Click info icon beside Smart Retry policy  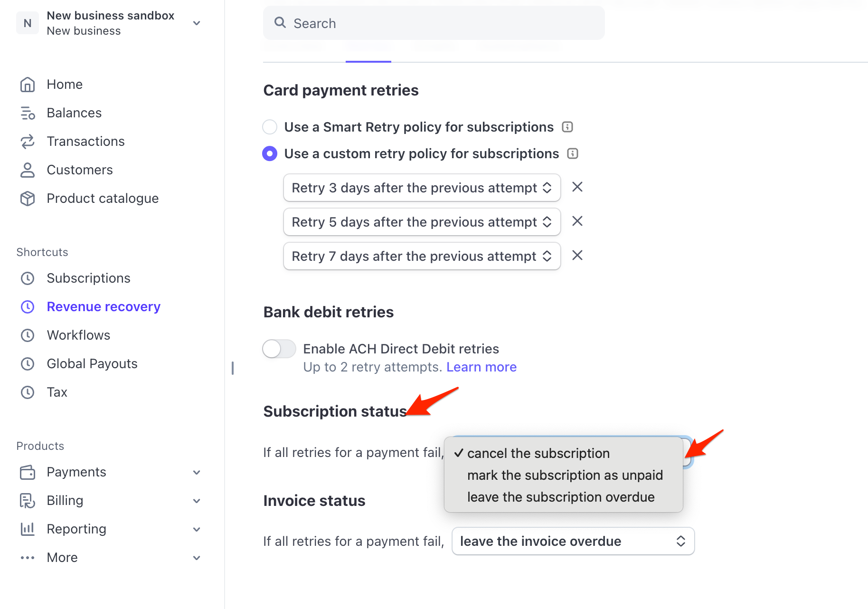point(567,127)
